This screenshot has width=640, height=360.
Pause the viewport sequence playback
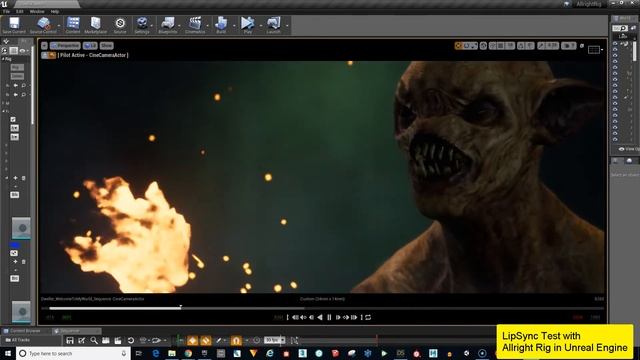pyautogui.click(x=329, y=317)
